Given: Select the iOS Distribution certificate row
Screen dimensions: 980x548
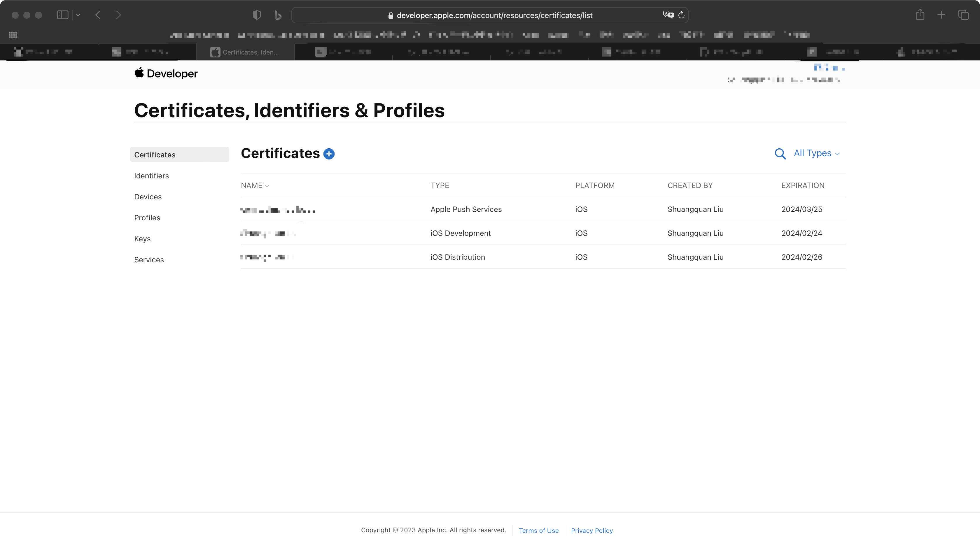Looking at the screenshot, I should (543, 257).
